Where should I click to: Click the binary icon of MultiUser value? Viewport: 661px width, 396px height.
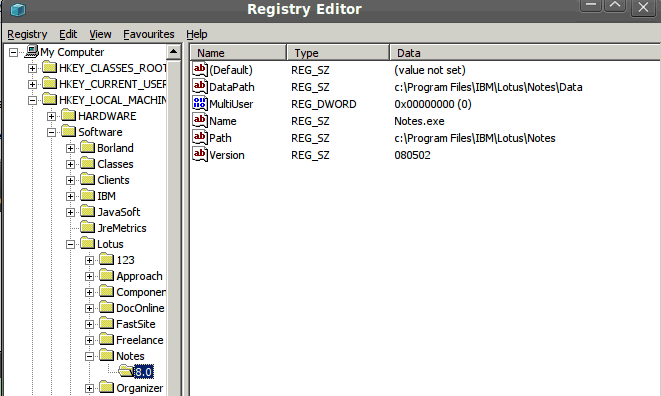click(x=200, y=104)
